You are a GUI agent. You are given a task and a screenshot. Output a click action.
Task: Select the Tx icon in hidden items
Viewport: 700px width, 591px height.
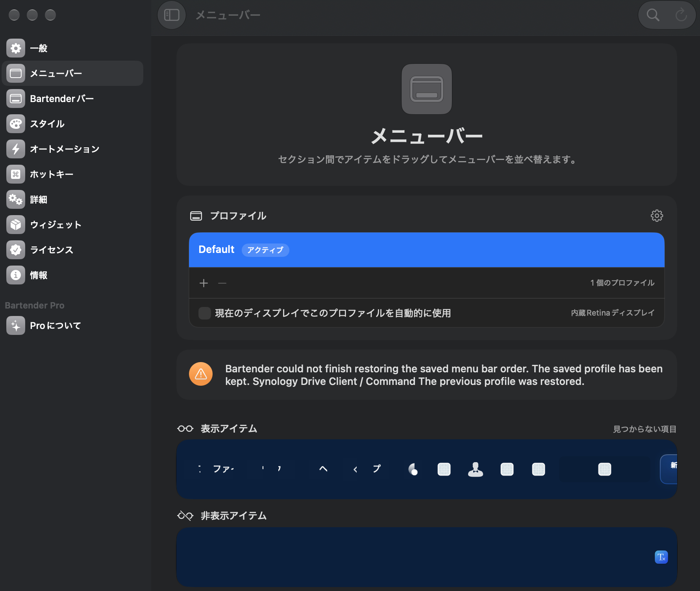pyautogui.click(x=661, y=557)
